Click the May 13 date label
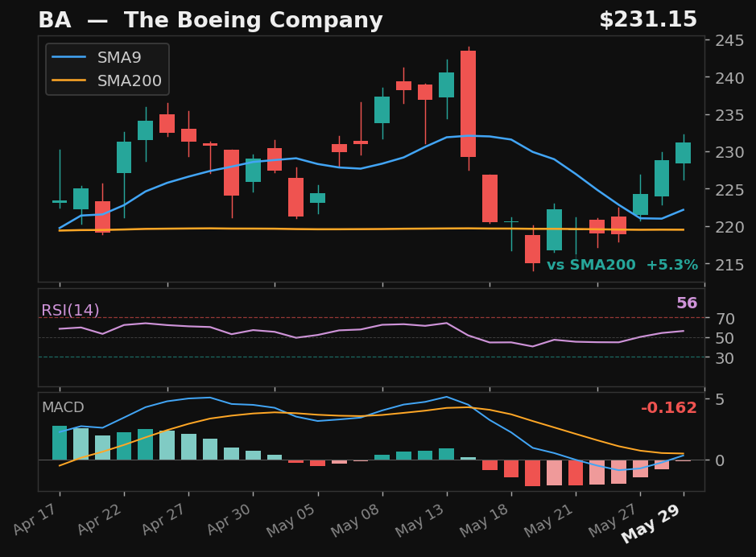Viewport: 756px width, 557px height. coord(419,521)
